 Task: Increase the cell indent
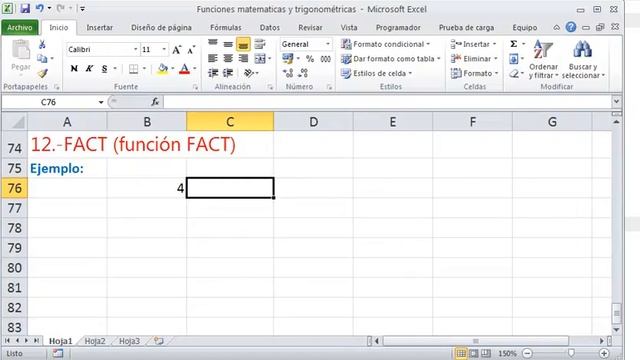click(x=228, y=73)
